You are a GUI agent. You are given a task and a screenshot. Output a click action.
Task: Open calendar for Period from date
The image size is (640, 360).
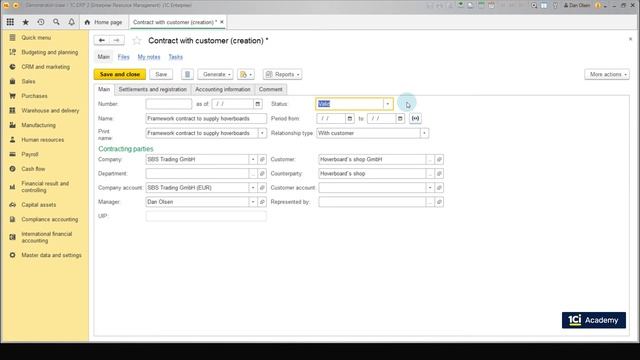click(x=350, y=118)
